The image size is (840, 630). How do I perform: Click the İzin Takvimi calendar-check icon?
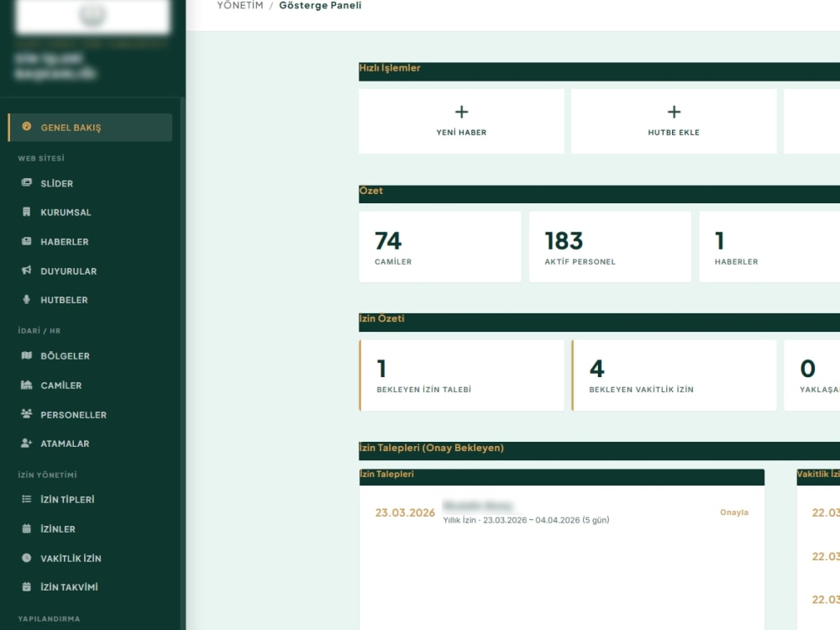click(x=26, y=586)
